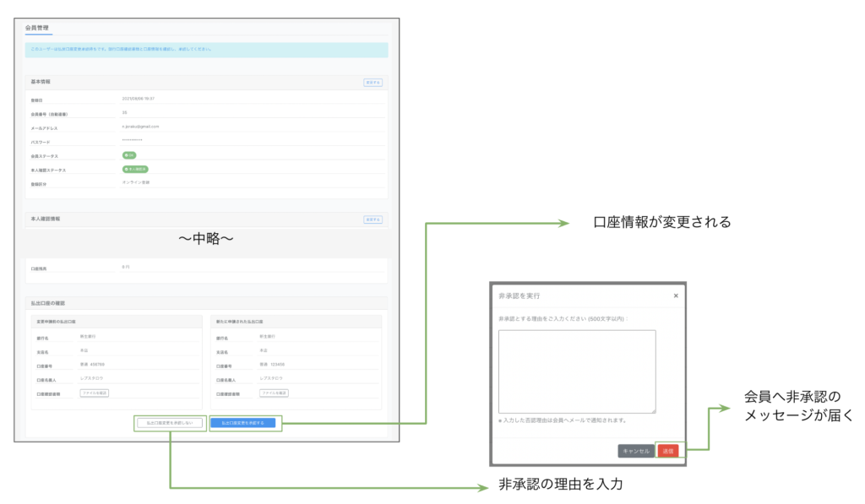Click the red 送信 button
This screenshot has height=504, width=865.
point(667,452)
